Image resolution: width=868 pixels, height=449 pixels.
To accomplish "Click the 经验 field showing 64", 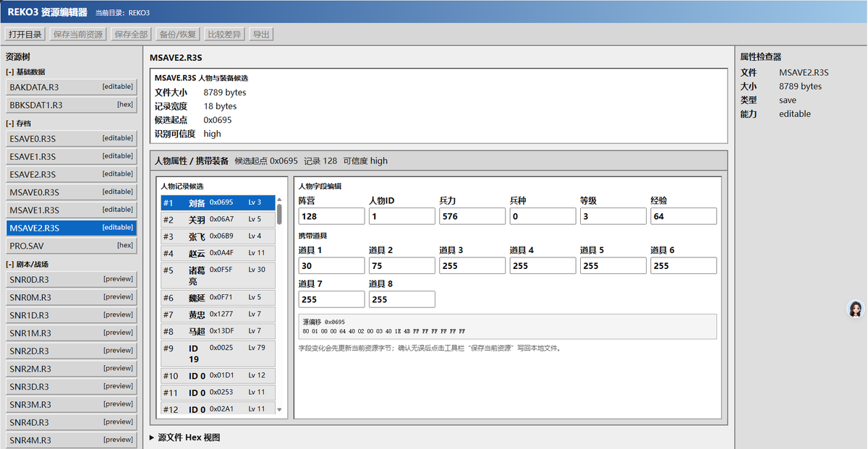I will 684,216.
